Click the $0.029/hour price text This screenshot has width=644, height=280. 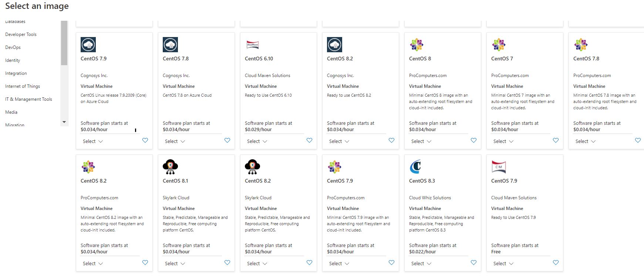[258, 130]
